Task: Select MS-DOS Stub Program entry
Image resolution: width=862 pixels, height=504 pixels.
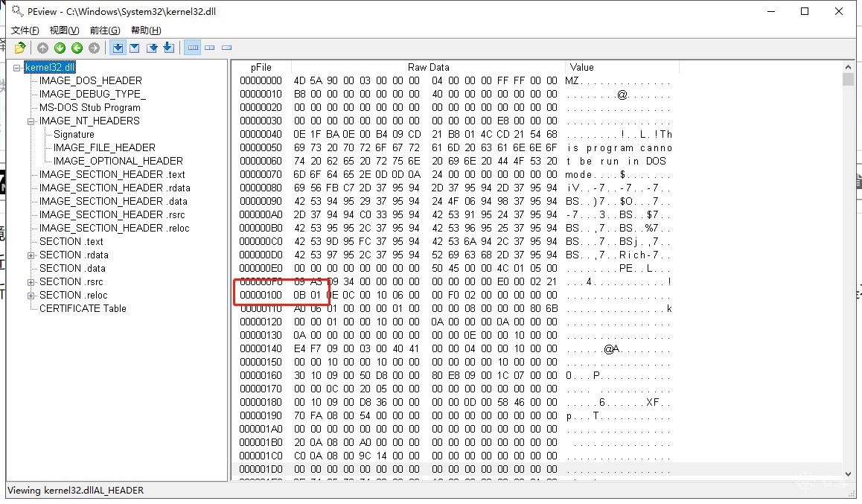Action: (x=89, y=108)
